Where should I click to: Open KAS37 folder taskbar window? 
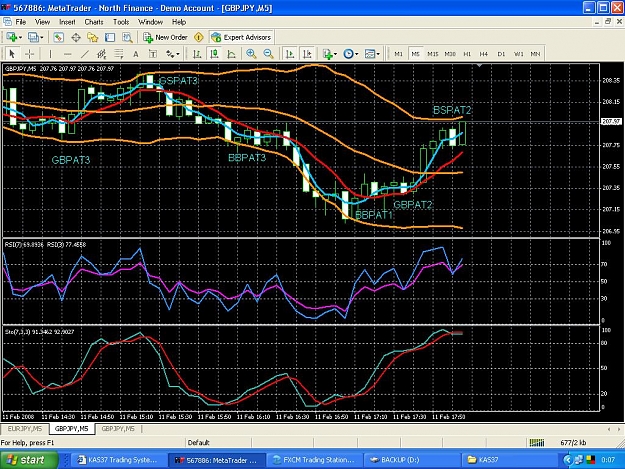coord(510,460)
